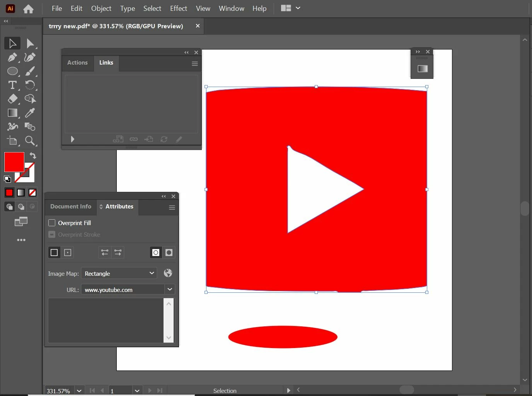Select the Shape Builder tool

point(30,99)
